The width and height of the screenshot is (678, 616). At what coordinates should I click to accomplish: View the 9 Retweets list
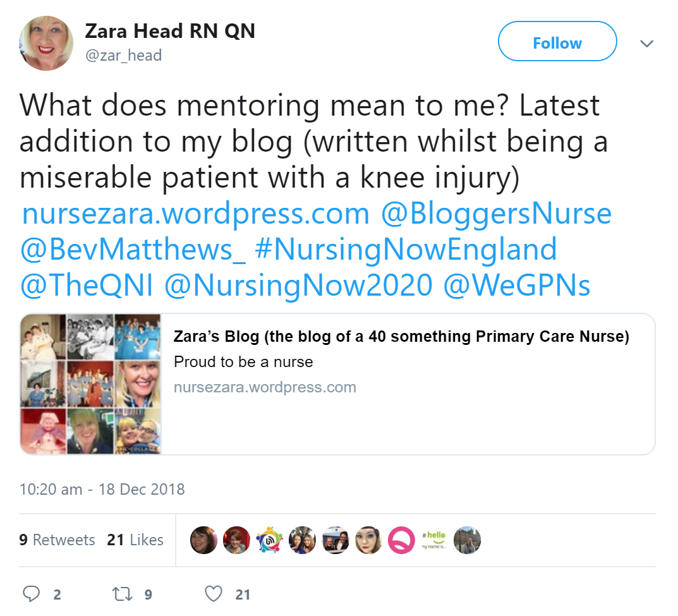click(x=57, y=540)
